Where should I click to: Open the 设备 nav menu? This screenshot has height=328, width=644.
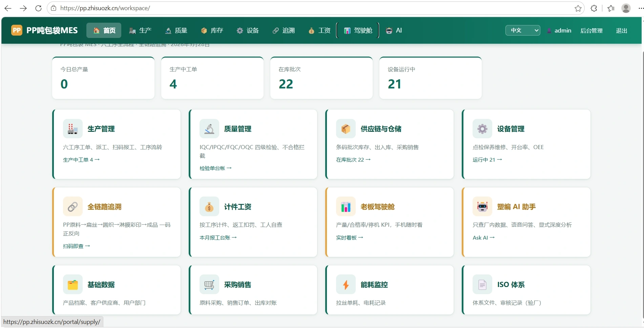point(248,30)
